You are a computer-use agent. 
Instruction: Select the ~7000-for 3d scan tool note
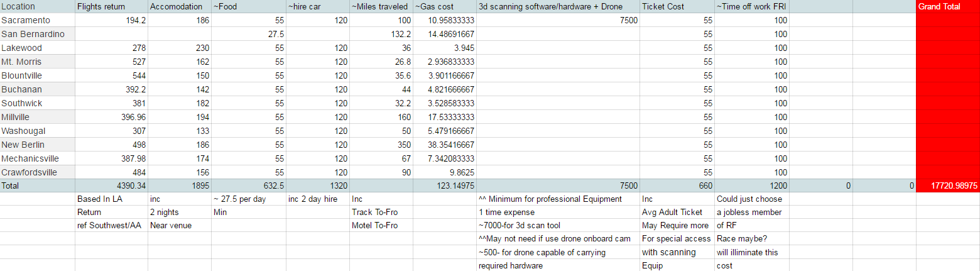558,226
